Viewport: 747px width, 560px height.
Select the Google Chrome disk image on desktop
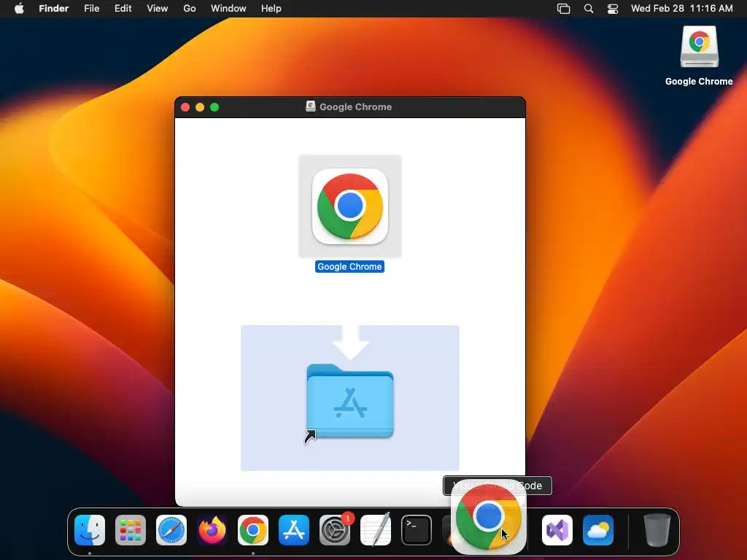pyautogui.click(x=699, y=47)
